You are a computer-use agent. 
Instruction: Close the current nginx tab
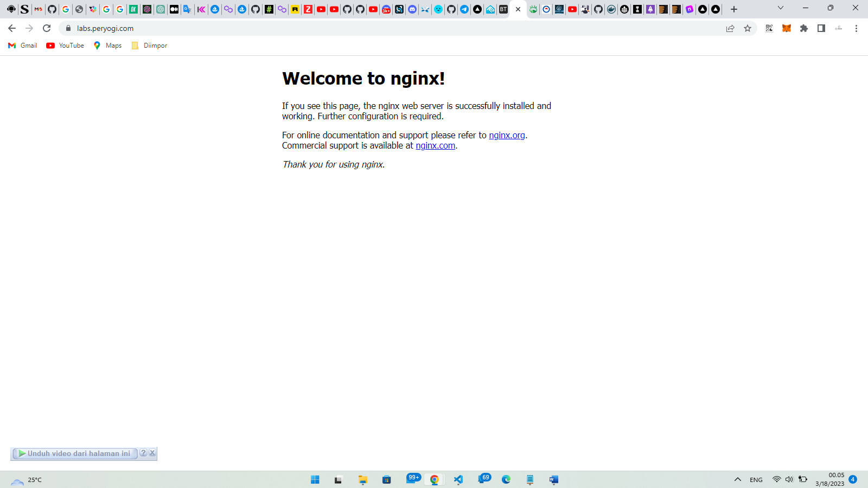tap(518, 9)
